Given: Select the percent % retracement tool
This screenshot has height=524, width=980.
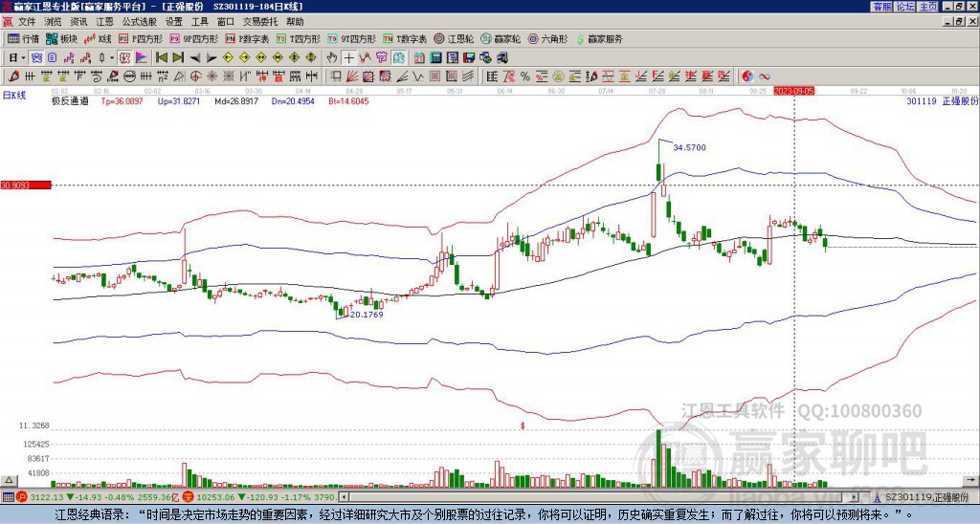Looking at the screenshot, I should click(525, 76).
